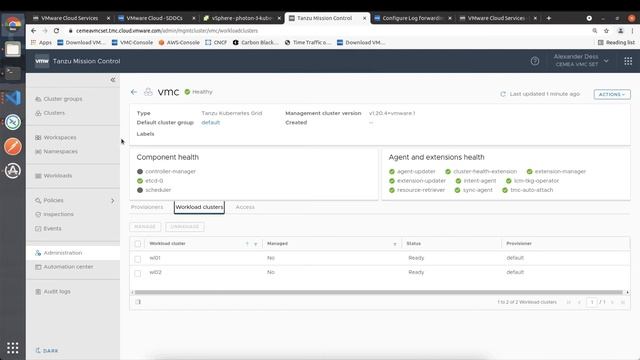Viewport: 640px width, 360px height.
Task: Click the wl01 workload cluster name
Action: point(155,258)
